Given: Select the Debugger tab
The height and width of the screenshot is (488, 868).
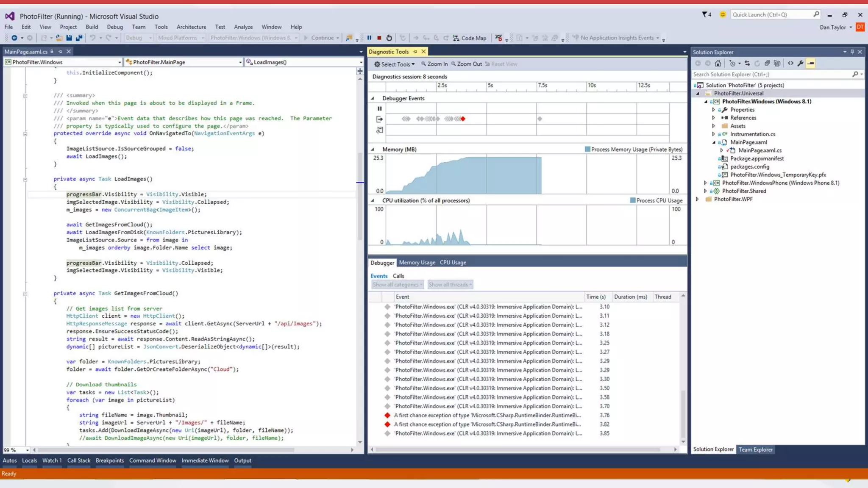Looking at the screenshot, I should [x=382, y=263].
